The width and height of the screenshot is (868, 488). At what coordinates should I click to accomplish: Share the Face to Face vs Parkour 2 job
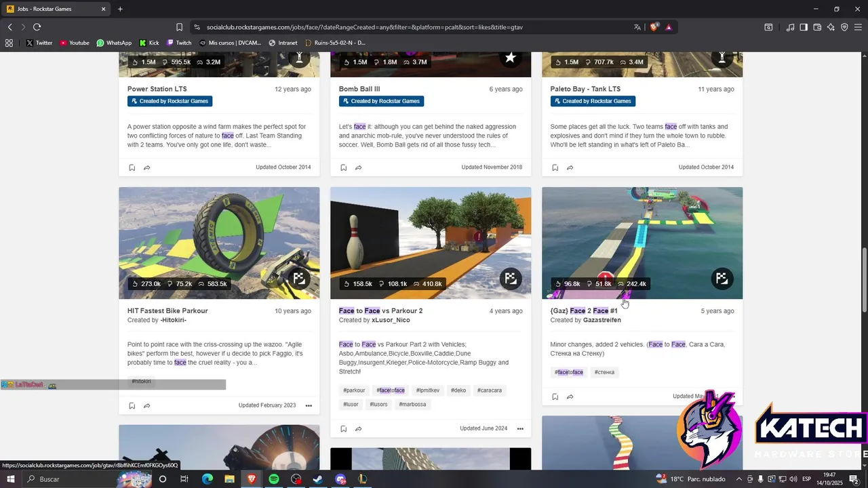tap(359, 429)
